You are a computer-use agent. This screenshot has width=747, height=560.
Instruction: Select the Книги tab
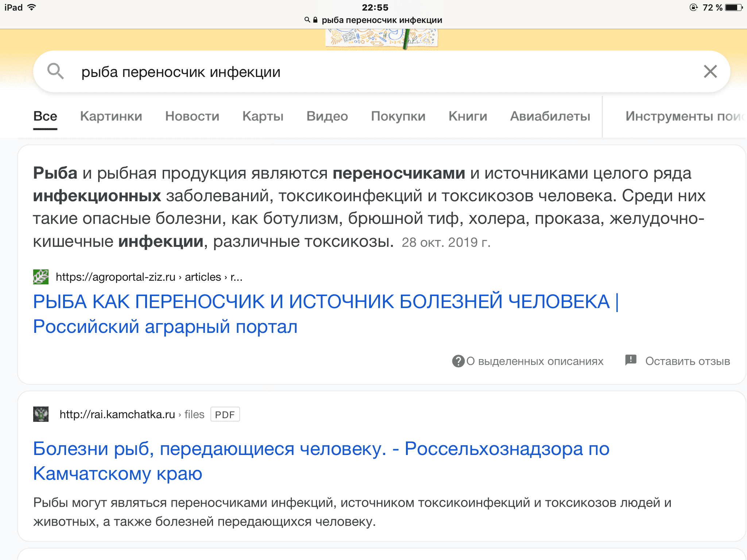coord(468,116)
